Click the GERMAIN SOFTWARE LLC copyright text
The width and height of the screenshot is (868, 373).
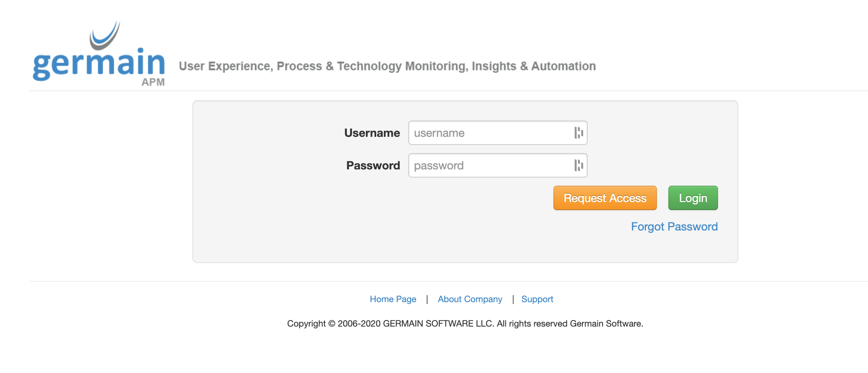(438, 324)
